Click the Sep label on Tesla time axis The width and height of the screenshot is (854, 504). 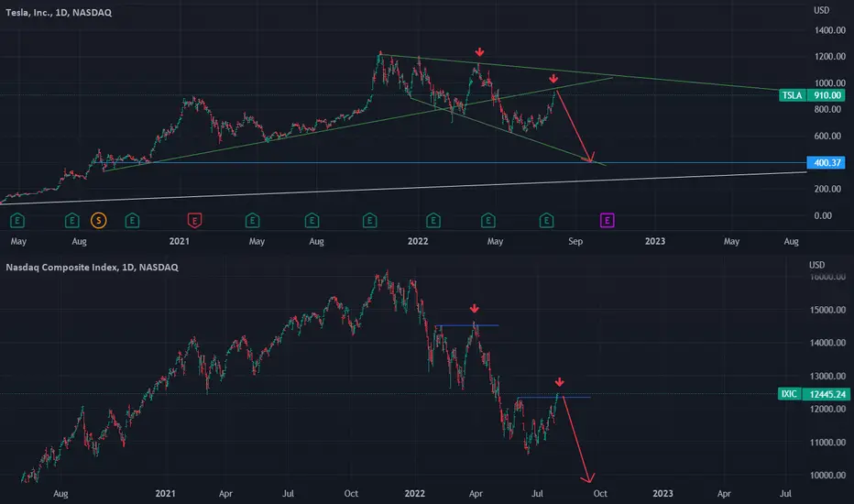tap(575, 241)
